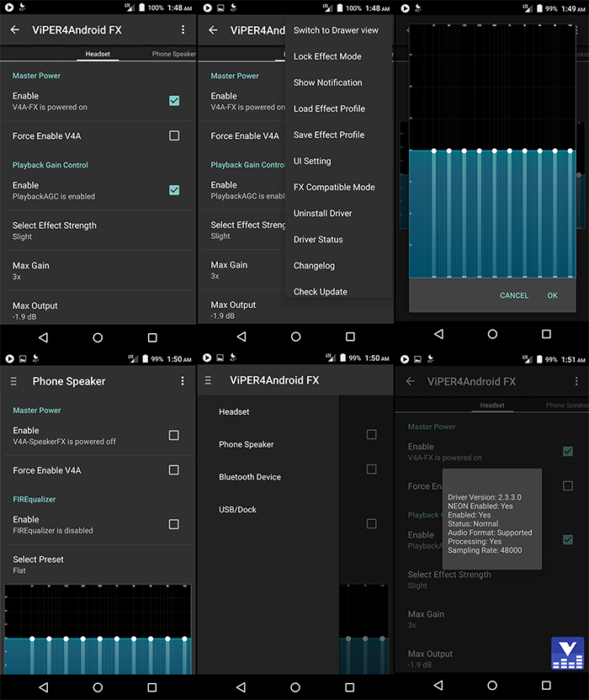
Task: Uncheck Master Power Enable in first Headset screen
Action: coord(174,101)
